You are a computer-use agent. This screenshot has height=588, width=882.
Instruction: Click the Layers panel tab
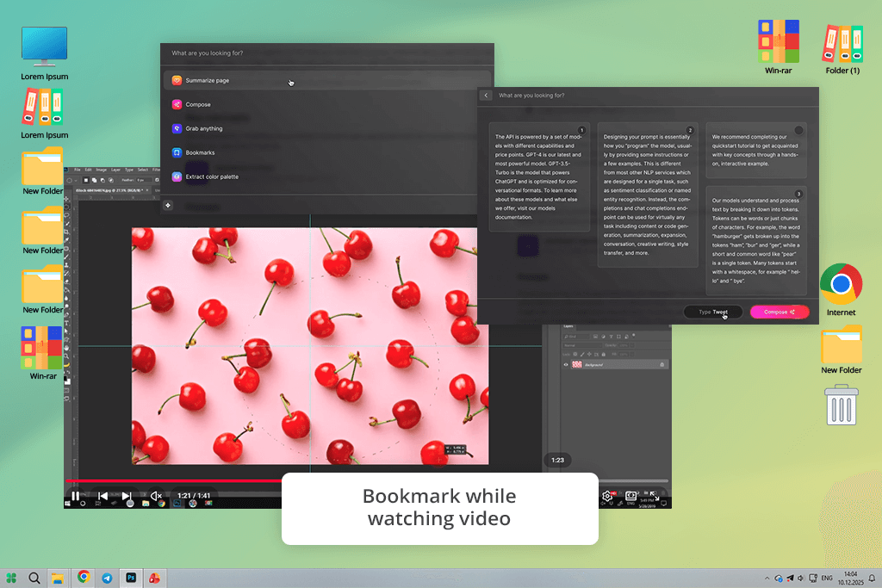click(568, 326)
